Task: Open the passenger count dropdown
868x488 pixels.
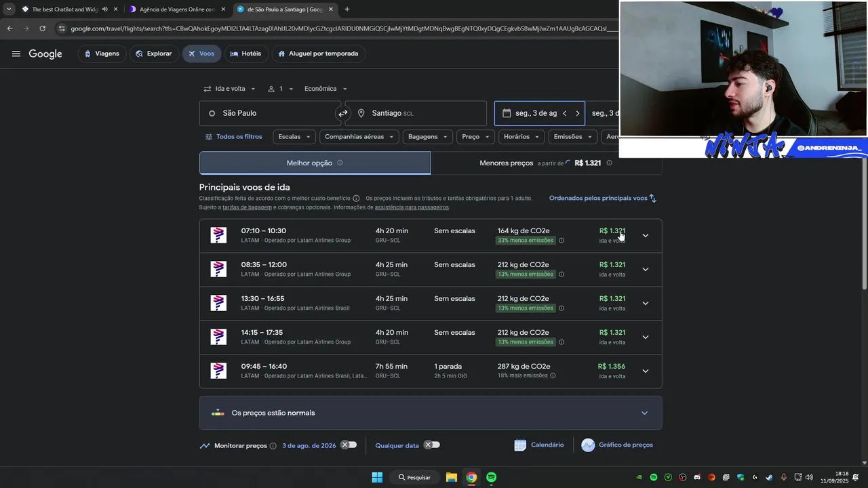Action: (281, 89)
